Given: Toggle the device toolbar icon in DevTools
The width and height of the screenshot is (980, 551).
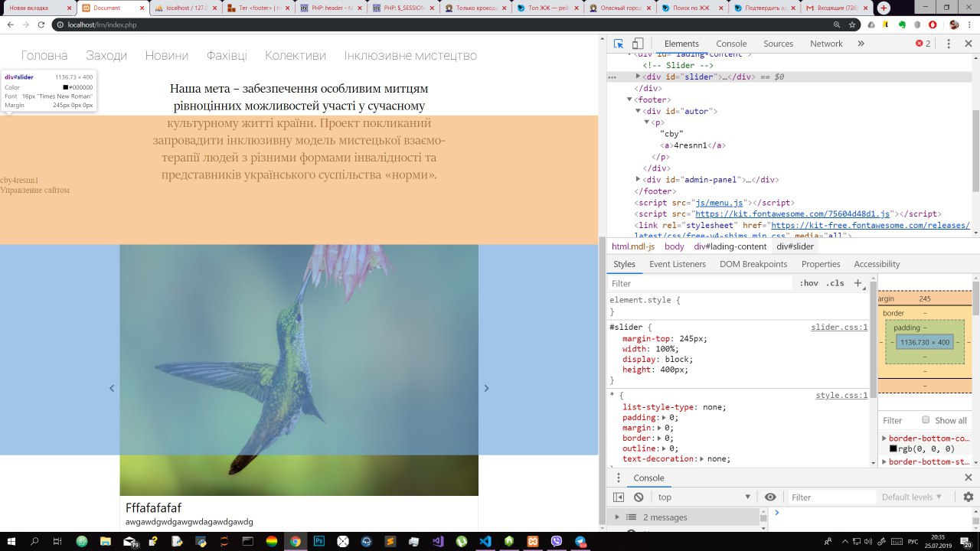Looking at the screenshot, I should coord(638,44).
